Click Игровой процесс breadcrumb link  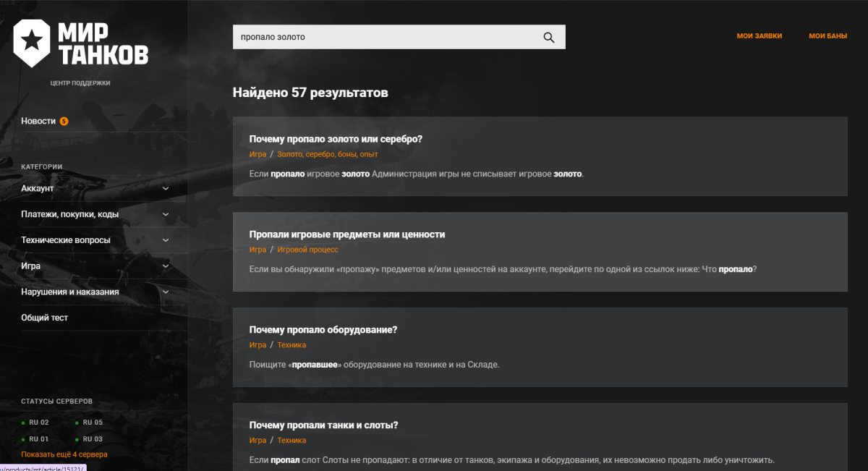[x=307, y=250]
